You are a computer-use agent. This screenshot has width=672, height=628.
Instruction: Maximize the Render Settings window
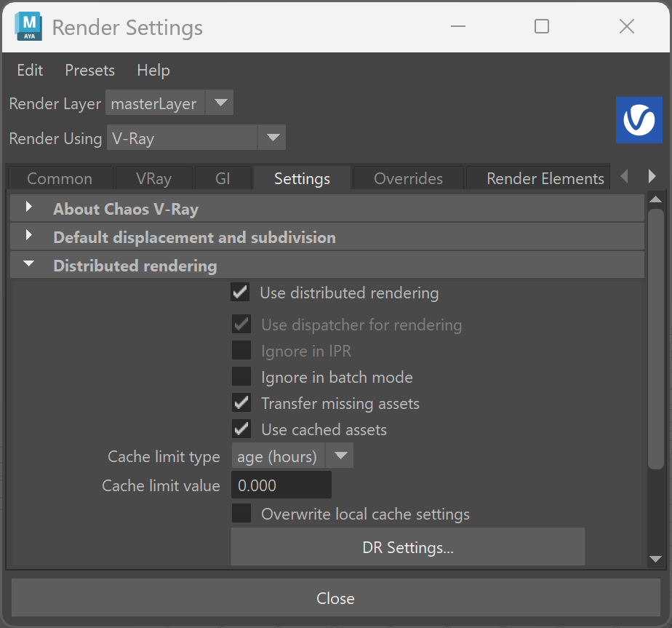[542, 27]
